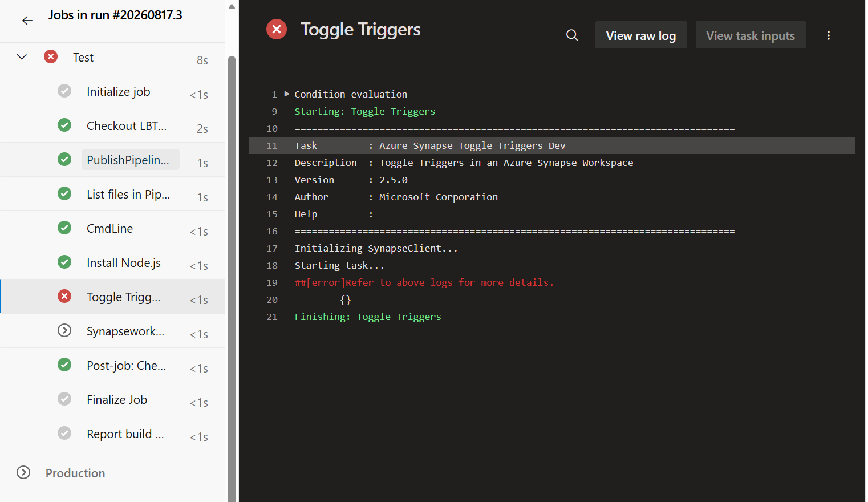Click the red failed icon beside Test
868x502 pixels.
click(x=51, y=56)
